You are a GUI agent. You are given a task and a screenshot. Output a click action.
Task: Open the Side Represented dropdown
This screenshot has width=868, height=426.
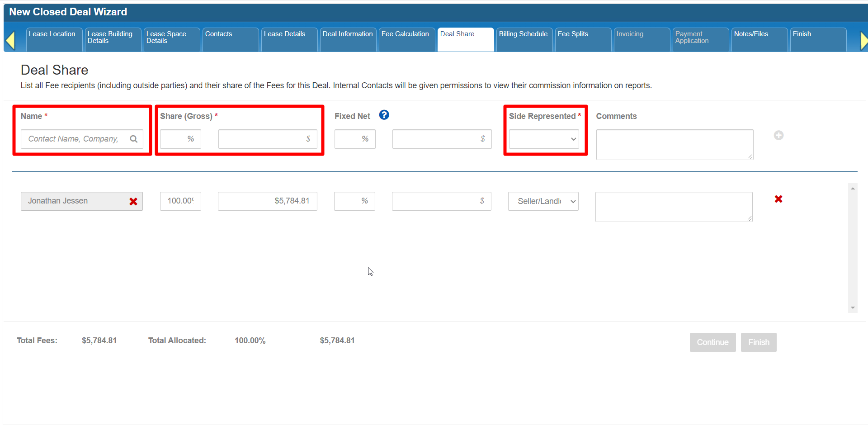coord(543,139)
